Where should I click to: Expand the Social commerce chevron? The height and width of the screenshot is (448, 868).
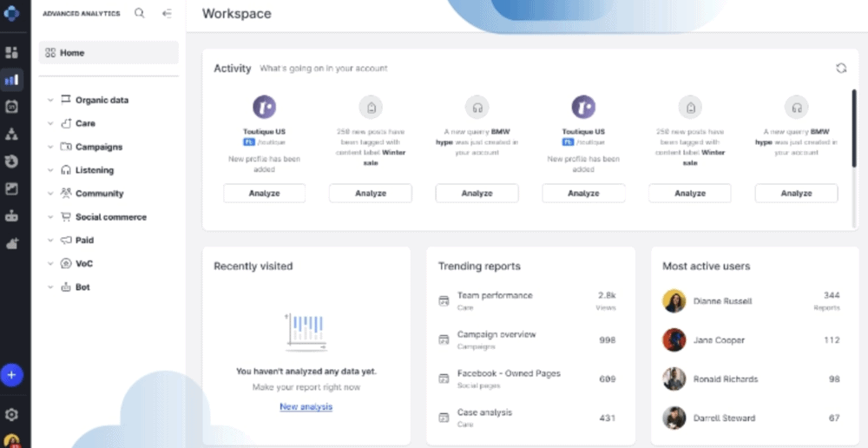point(50,217)
